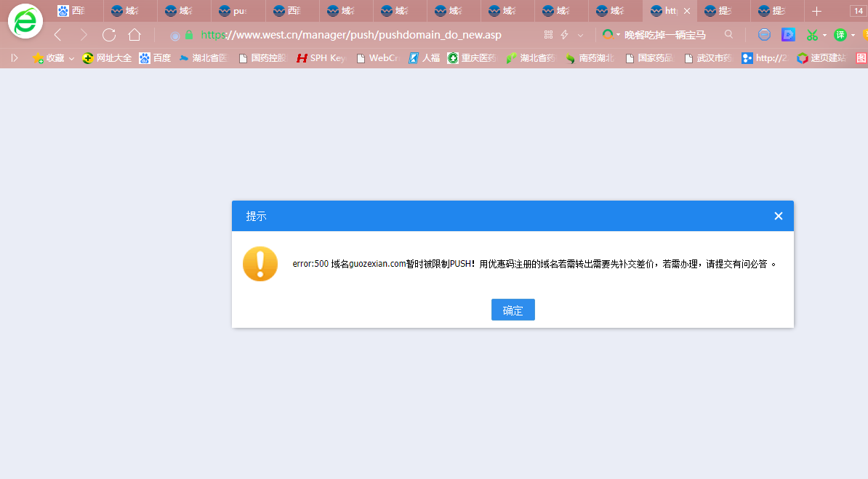The image size is (868, 479).
Task: Switch to the 提示 browser tab
Action: click(723, 10)
